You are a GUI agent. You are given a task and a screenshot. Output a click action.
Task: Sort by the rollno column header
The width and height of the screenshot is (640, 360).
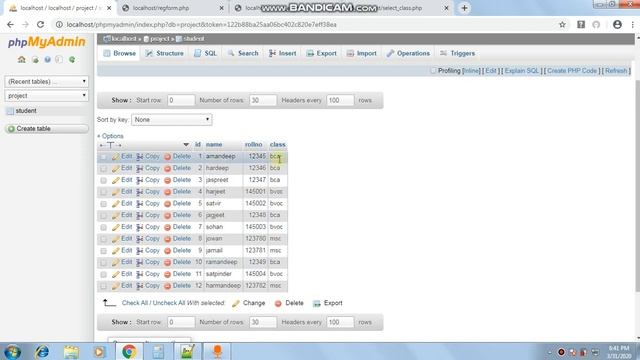coord(253,144)
